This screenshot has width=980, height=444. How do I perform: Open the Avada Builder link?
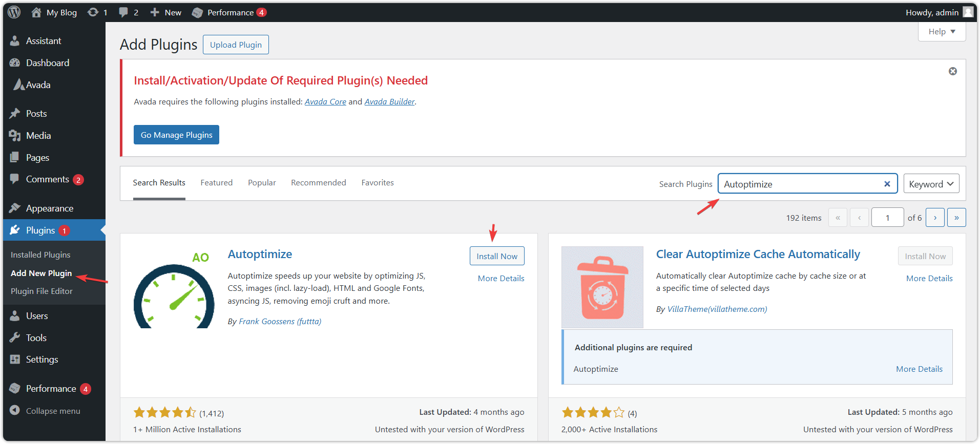point(389,102)
